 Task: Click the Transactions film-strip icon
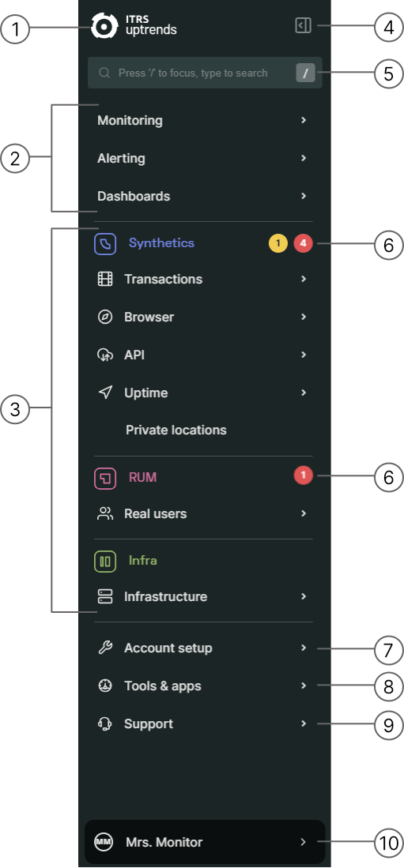pyautogui.click(x=105, y=280)
